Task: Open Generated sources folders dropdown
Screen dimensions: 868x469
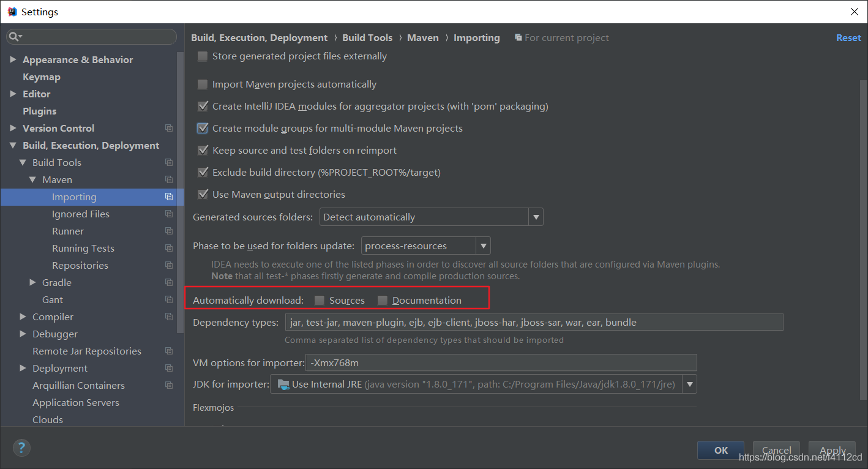Action: pos(536,217)
